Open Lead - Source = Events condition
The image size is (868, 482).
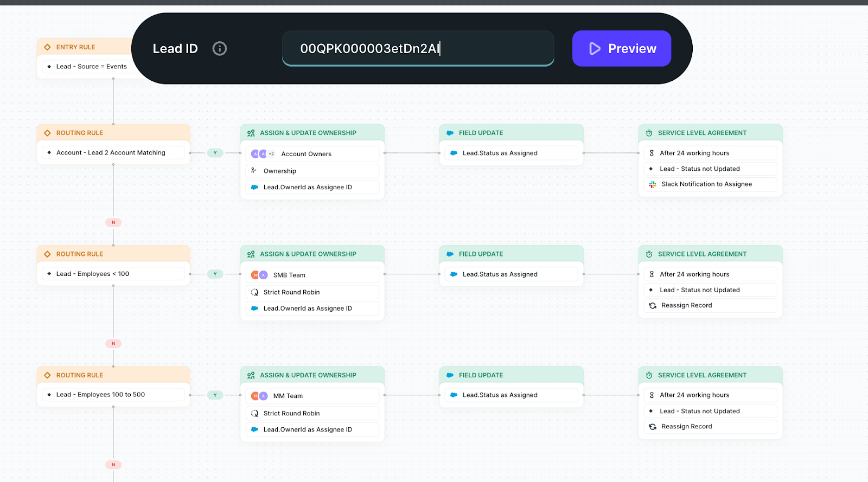[x=91, y=67]
